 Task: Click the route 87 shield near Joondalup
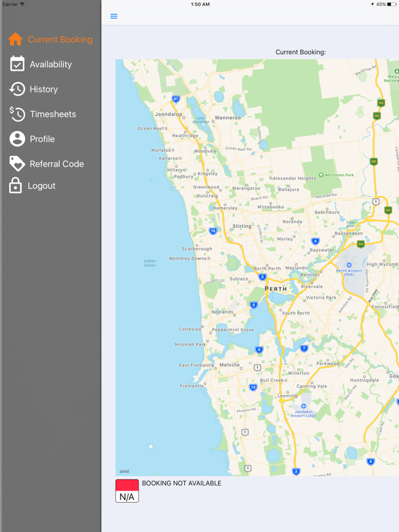pos(176,99)
